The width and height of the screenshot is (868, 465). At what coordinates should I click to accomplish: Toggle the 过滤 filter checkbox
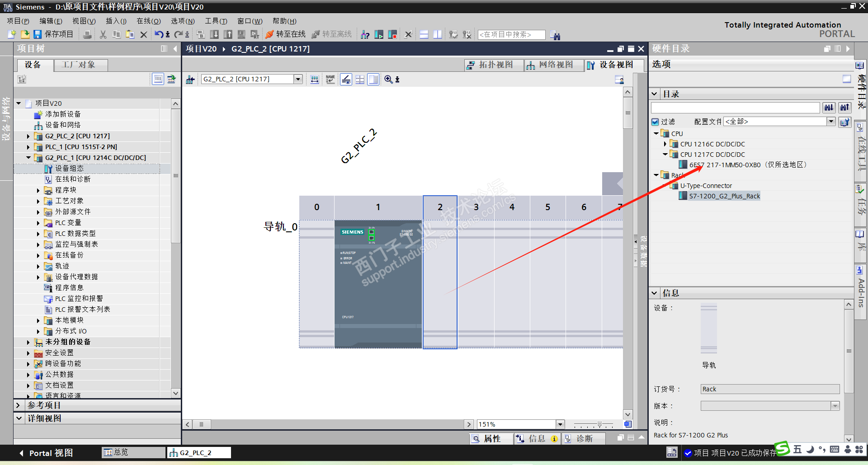point(655,122)
